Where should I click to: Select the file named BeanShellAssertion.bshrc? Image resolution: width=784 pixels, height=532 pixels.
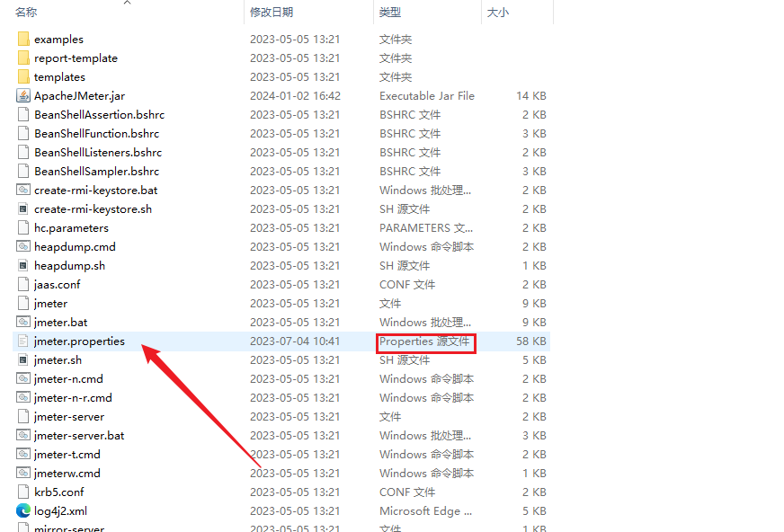coord(100,114)
